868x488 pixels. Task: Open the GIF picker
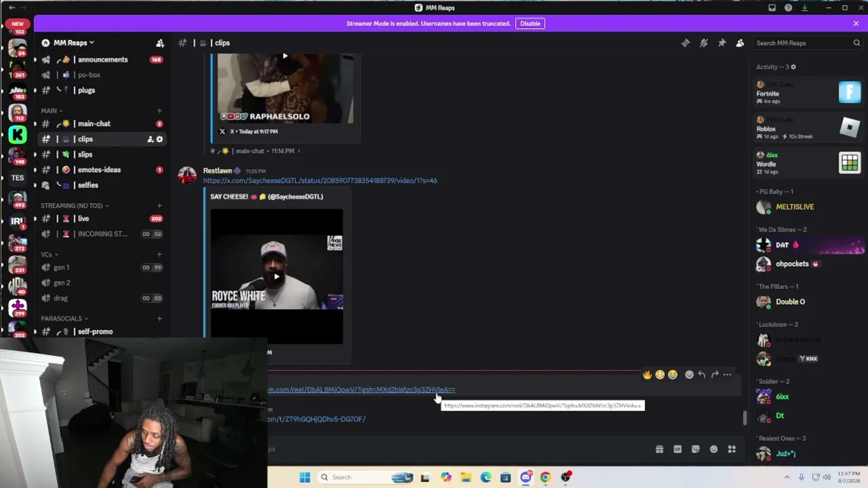click(677, 449)
